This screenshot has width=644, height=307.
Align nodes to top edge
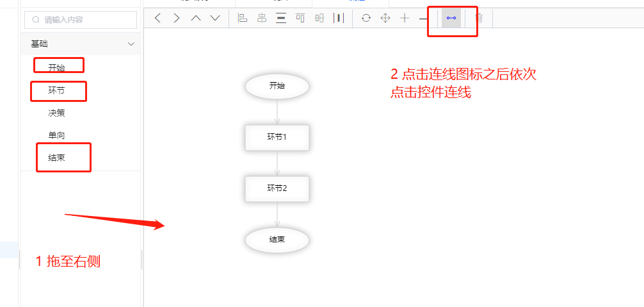point(300,18)
